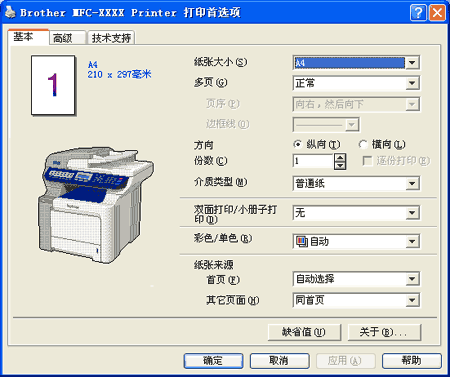
Task: Click the color icon beside 自动
Action: [x=302, y=241]
